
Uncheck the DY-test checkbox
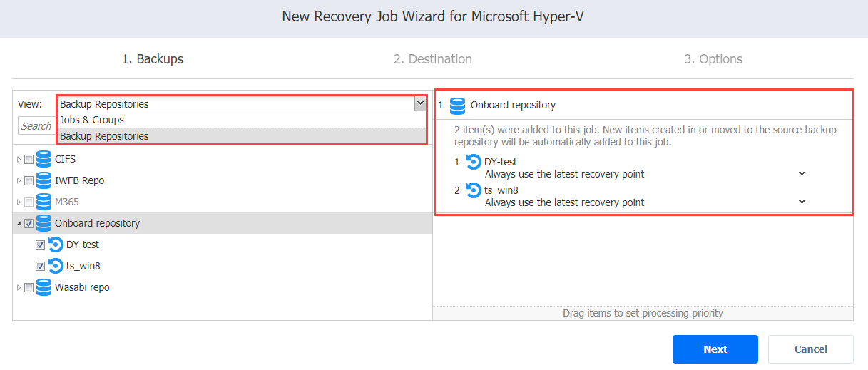coord(41,245)
